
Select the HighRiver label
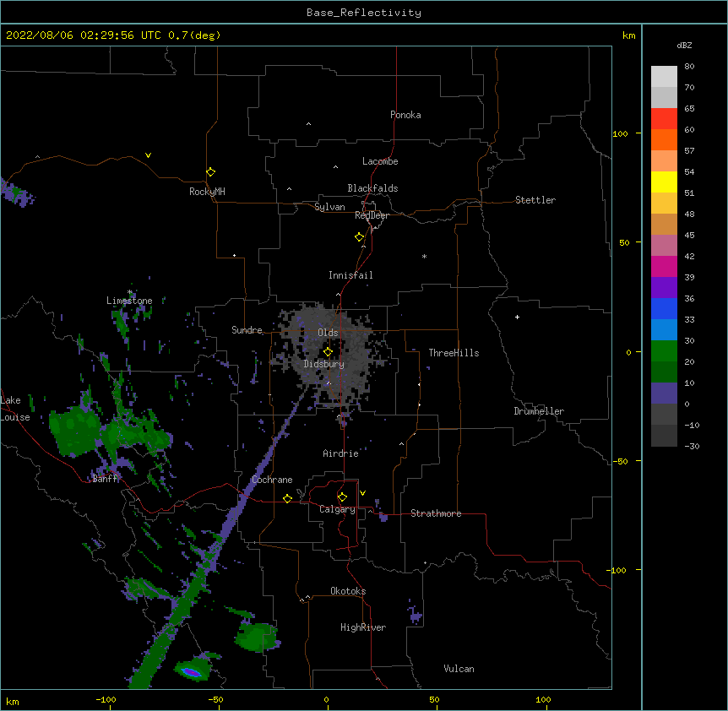click(x=363, y=627)
